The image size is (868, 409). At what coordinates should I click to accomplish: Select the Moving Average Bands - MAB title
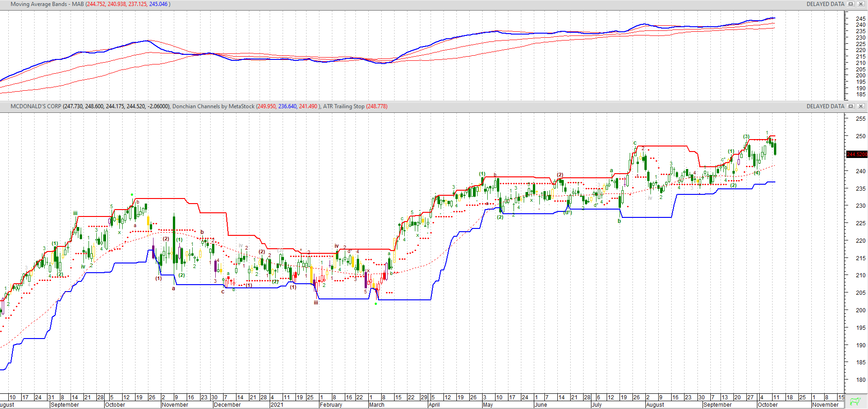47,4
